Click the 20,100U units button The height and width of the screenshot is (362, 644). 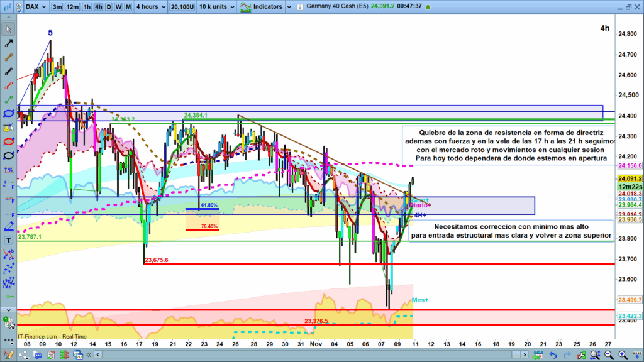click(182, 7)
